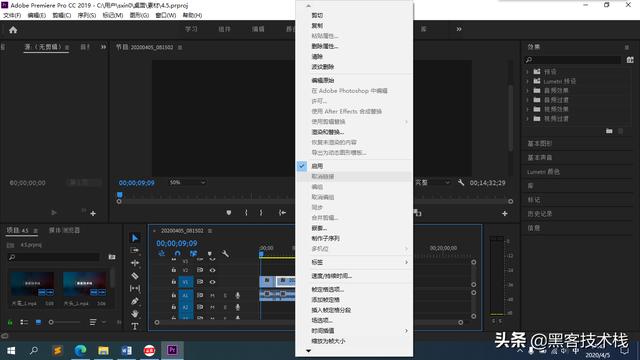Click the source monitor play button
The width and height of the screenshot is (640, 360).
point(54,213)
